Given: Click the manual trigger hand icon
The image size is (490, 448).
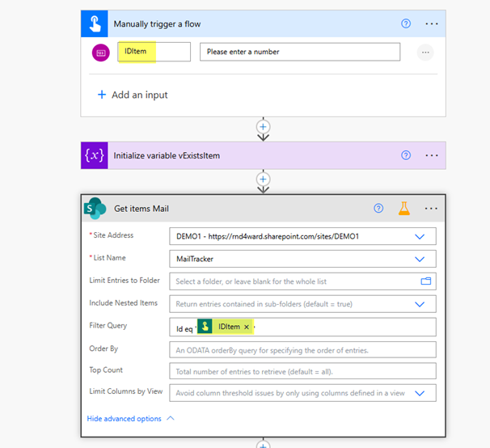Looking at the screenshot, I should coord(95,24).
